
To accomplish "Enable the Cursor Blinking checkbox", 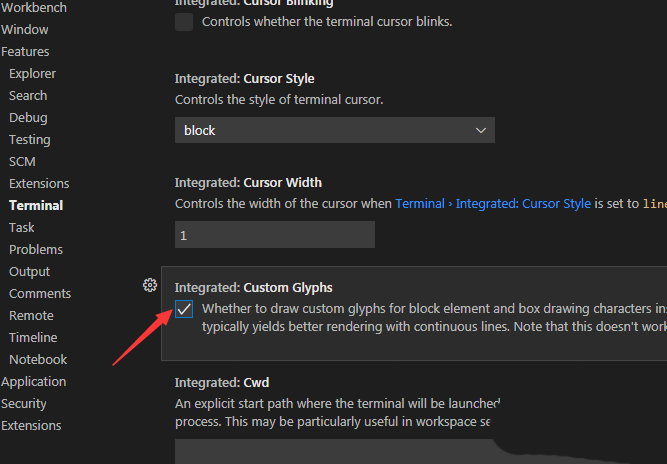I will coord(184,22).
